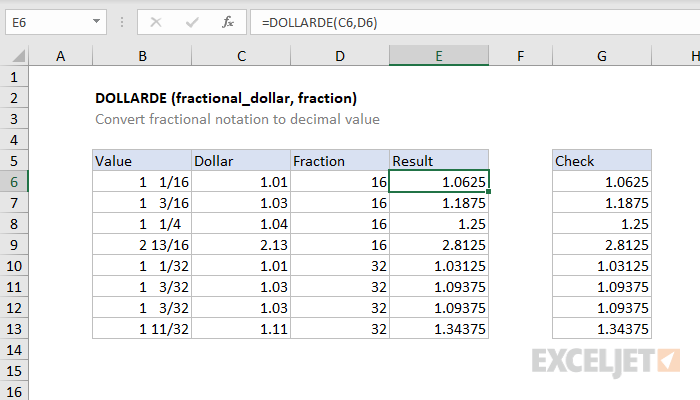The width and height of the screenshot is (700, 400).
Task: Click formula bar options three-dot handle
Action: (x=122, y=22)
